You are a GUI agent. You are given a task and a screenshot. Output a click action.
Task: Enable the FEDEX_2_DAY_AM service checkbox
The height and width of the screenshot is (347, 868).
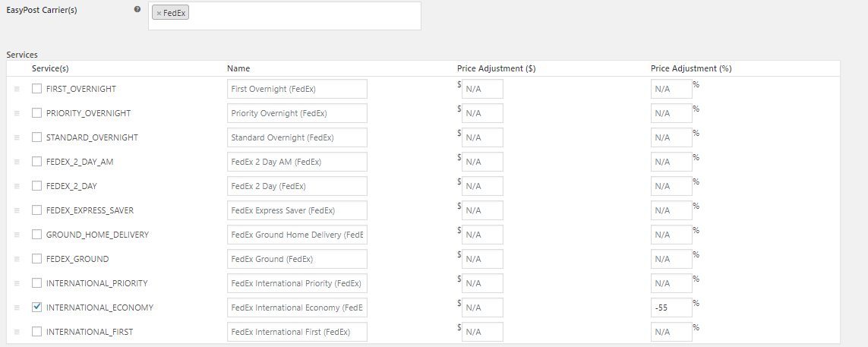(x=36, y=162)
